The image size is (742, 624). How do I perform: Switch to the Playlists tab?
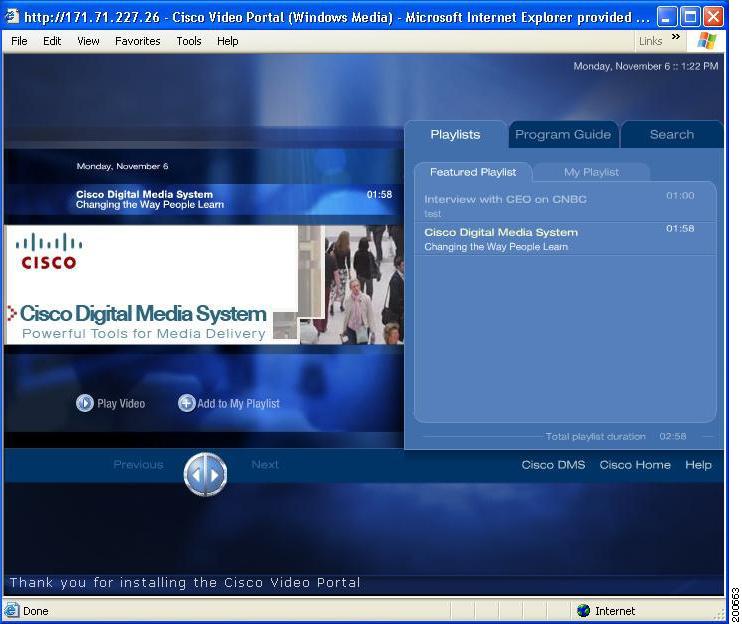coord(455,135)
